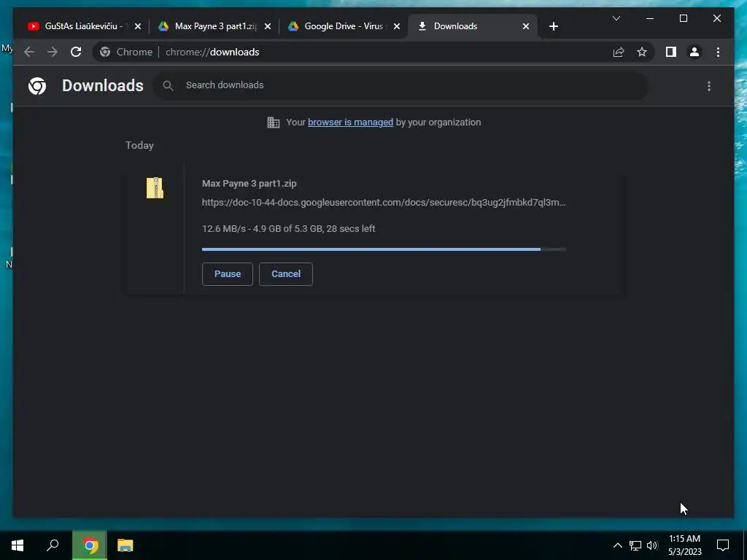Open Windows taskbar search
Viewport: 747px width, 560px height.
[x=53, y=545]
